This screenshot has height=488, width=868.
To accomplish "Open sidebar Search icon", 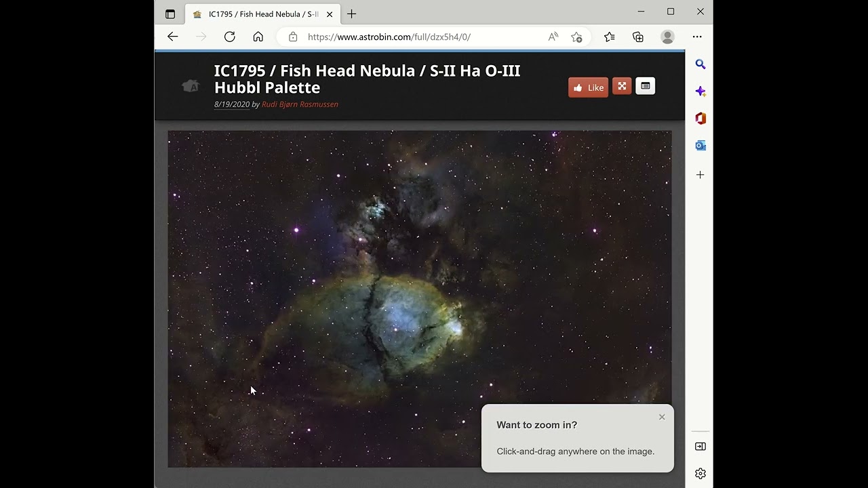I will click(x=701, y=64).
